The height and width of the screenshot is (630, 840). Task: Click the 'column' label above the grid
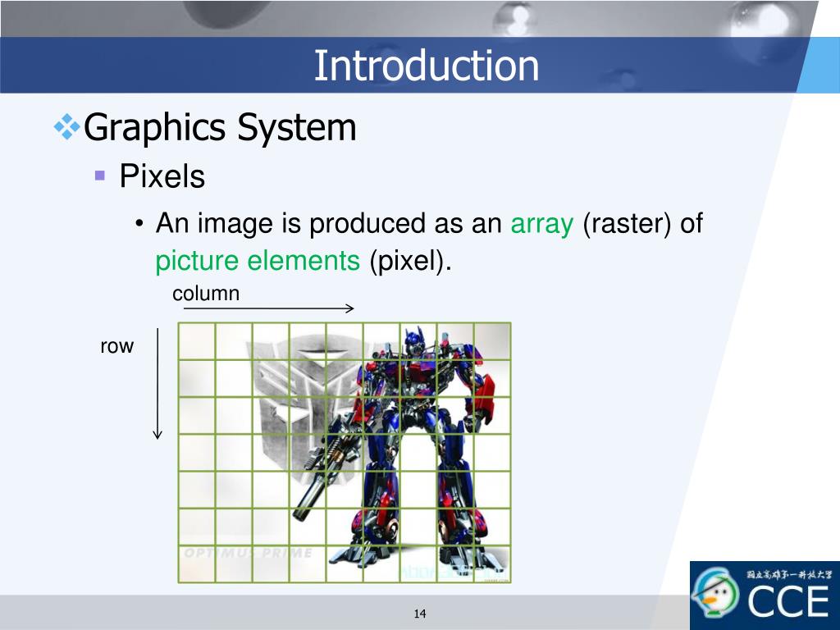pos(206,294)
